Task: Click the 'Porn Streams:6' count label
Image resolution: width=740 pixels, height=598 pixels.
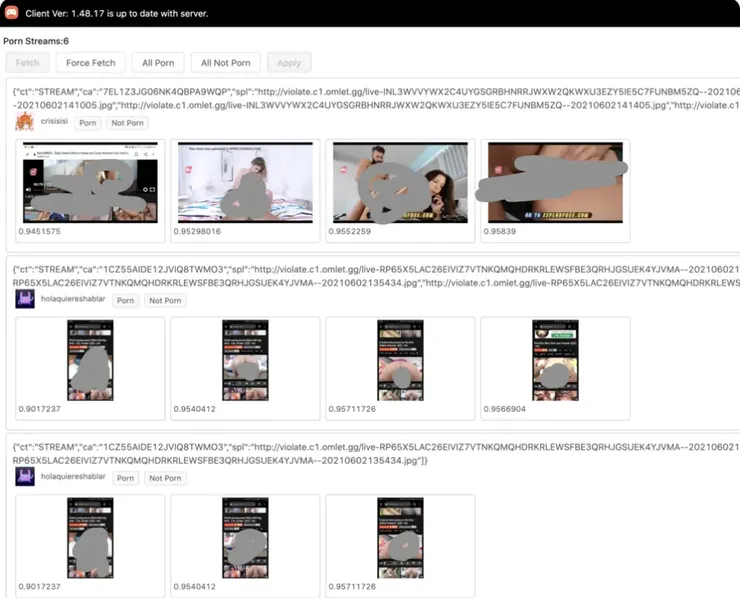Action: [x=36, y=41]
